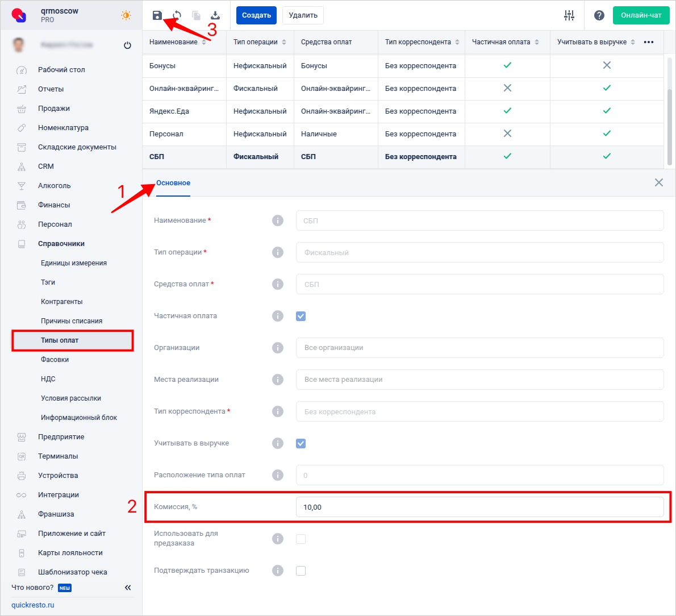Open the Организации selection field
The height and width of the screenshot is (616, 676).
click(x=479, y=348)
